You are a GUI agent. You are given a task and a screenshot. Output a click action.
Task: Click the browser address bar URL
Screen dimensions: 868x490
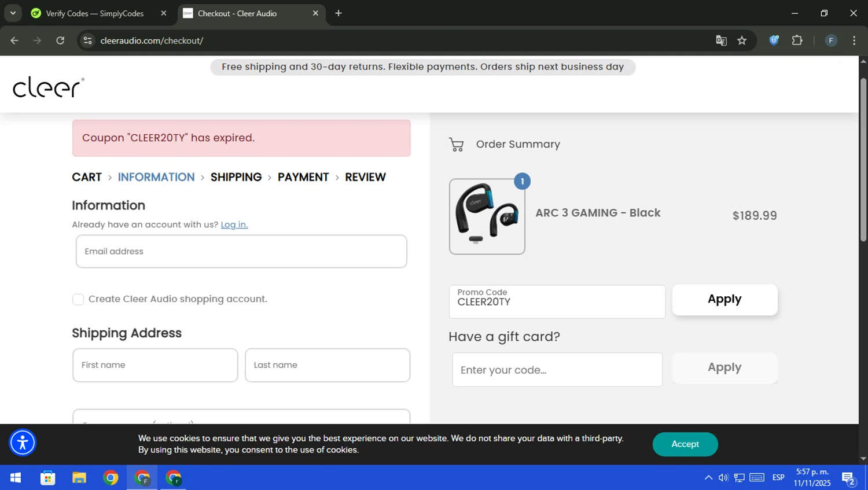152,40
